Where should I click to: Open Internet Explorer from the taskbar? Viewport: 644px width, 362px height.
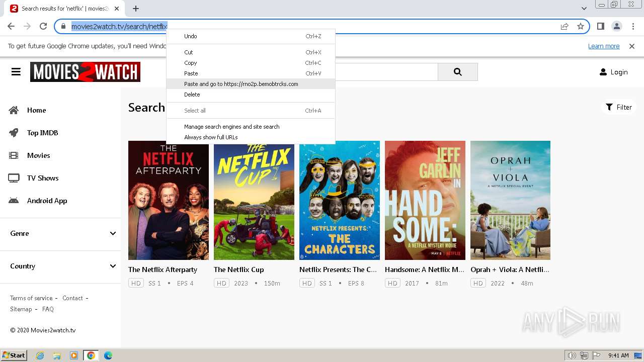[40, 355]
